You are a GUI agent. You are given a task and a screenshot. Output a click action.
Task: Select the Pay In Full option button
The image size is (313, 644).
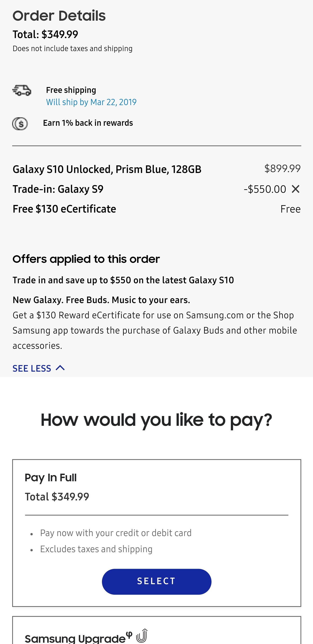(x=157, y=582)
